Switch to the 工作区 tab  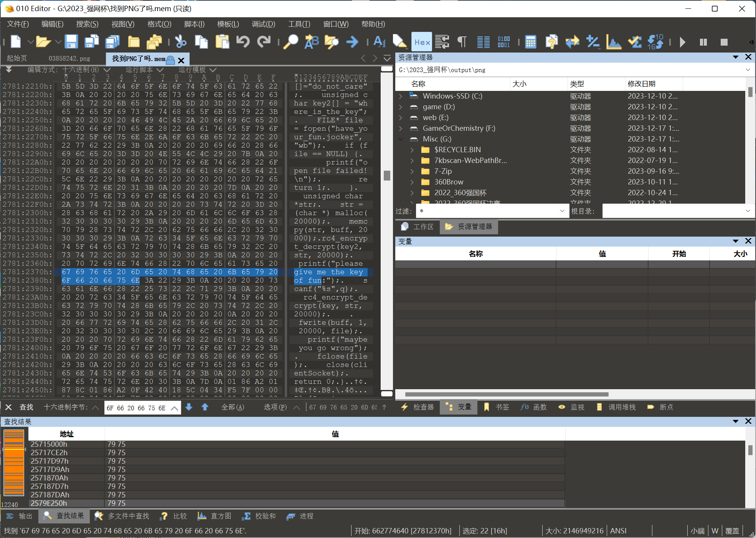(418, 227)
